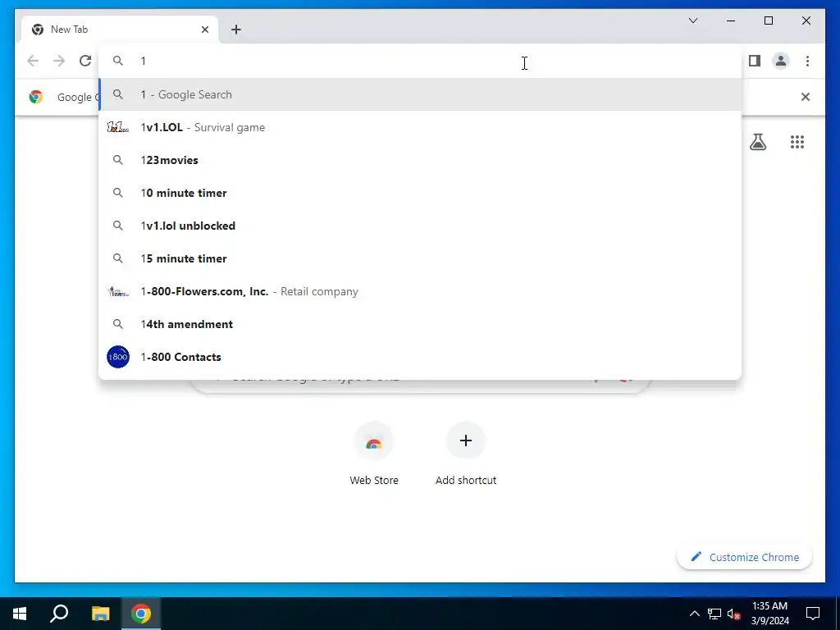Pick the '123movies' suggestion
Screen dimensions: 840x630
(420, 160)
